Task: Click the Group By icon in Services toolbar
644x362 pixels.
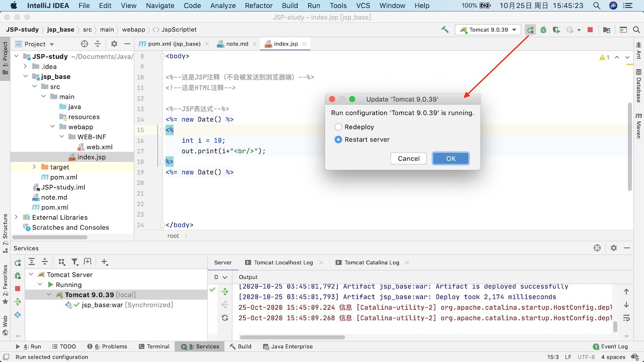Action: 62,262
